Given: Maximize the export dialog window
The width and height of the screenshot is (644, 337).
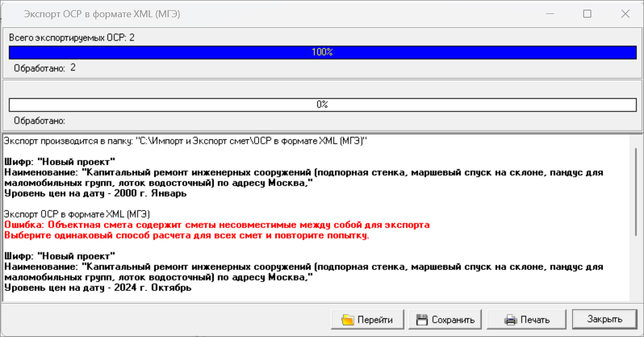Looking at the screenshot, I should pyautogui.click(x=587, y=15).
